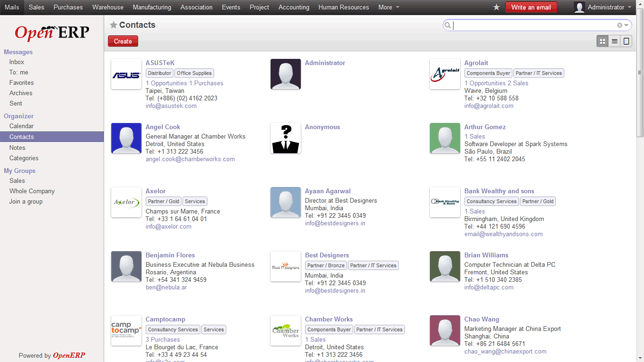The image size is (644, 362).
Task: Open the ASUSTeK logo thumbnail
Action: [126, 74]
